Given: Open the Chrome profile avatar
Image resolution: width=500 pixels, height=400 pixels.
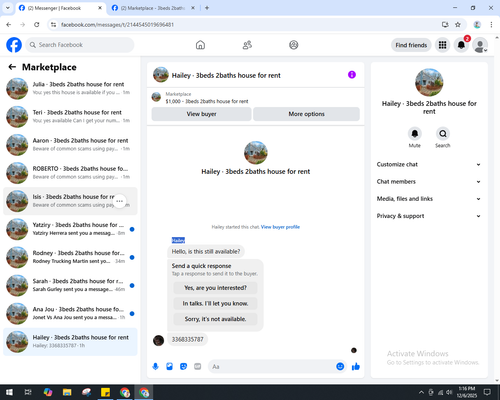Looking at the screenshot, I should tap(477, 25).
